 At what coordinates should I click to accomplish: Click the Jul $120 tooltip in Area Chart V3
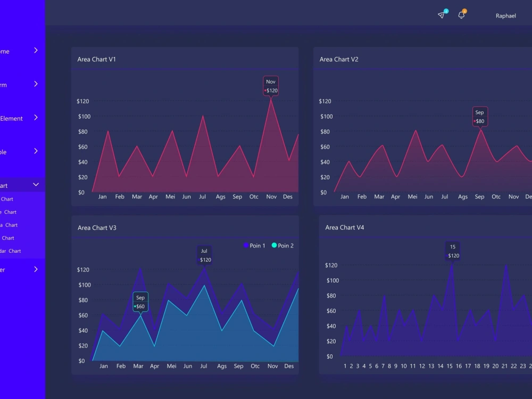coord(204,255)
